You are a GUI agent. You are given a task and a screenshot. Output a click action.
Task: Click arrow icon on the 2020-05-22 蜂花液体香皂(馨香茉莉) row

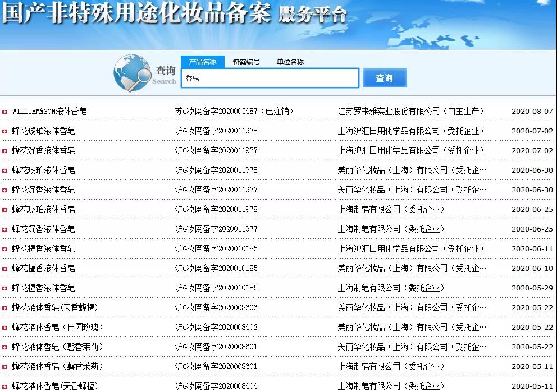4,347
